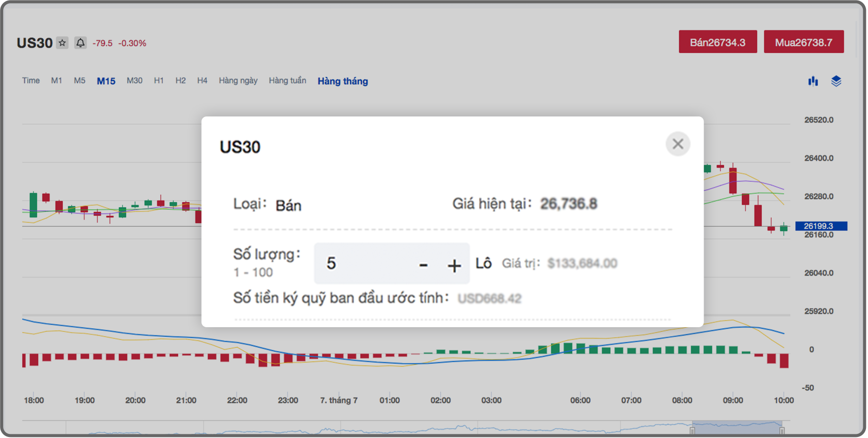Choose the H4 timeframe
868x438 pixels.
(x=202, y=80)
